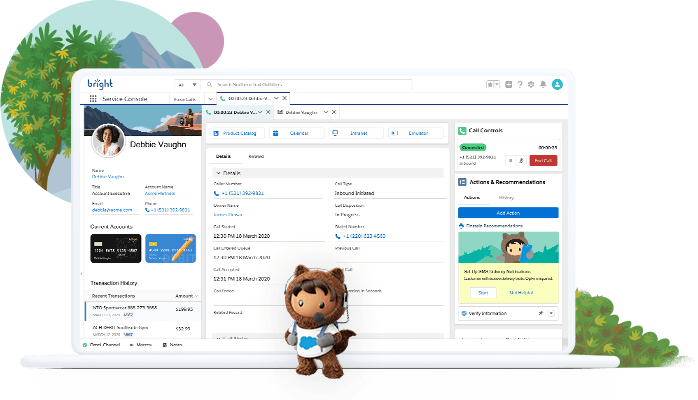Click the Calendar button

point(296,133)
